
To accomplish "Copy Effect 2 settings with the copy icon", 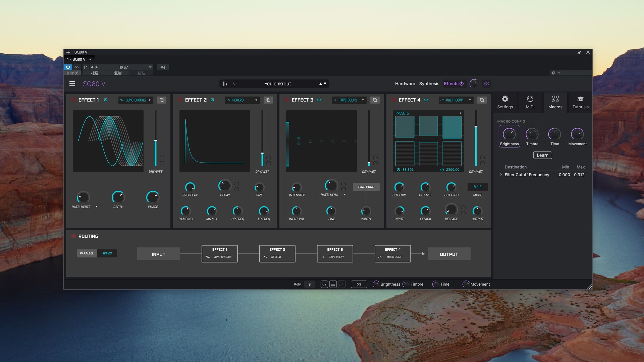I will (x=268, y=100).
